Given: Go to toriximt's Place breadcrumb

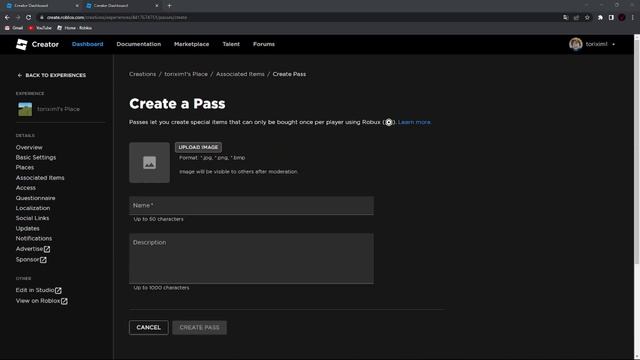Looking at the screenshot, I should click(186, 74).
